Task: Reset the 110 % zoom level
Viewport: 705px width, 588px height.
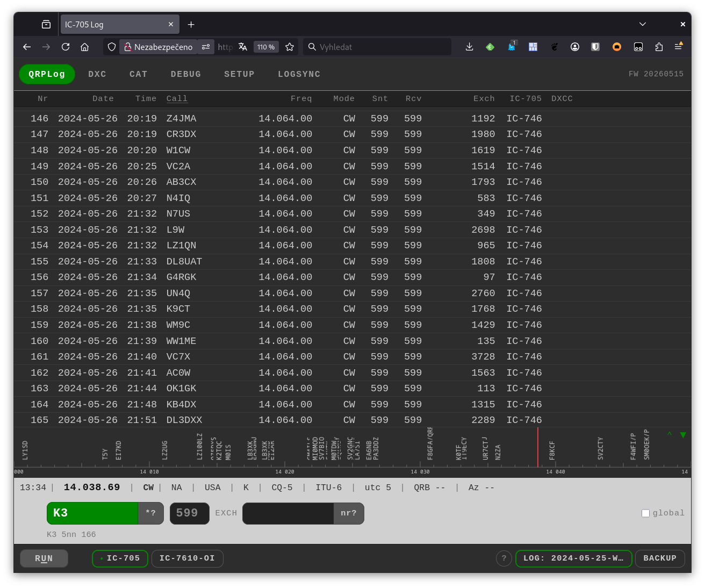Action: tap(266, 47)
